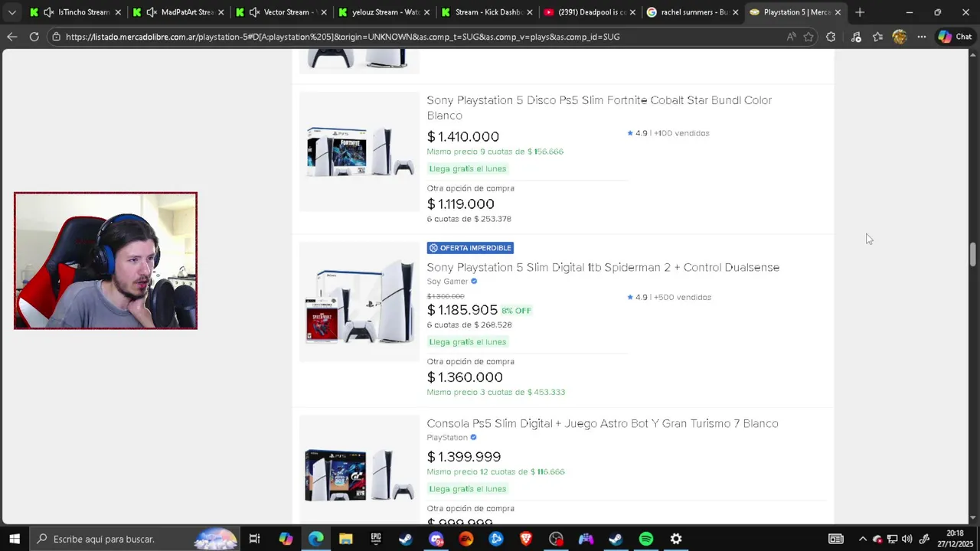The image size is (980, 551).
Task: Click the 8% OFF discount label
Action: 516,311
